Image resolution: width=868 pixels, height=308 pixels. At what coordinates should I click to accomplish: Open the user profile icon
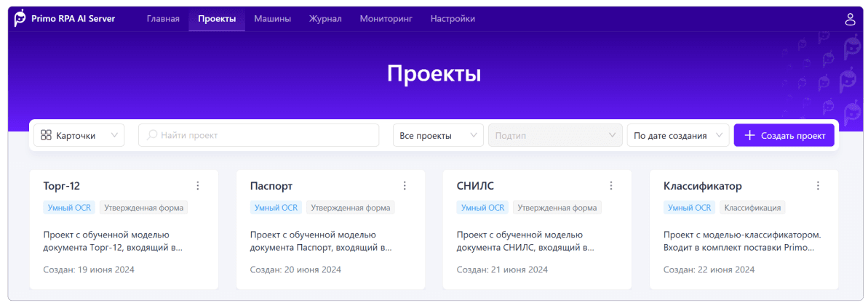point(850,20)
